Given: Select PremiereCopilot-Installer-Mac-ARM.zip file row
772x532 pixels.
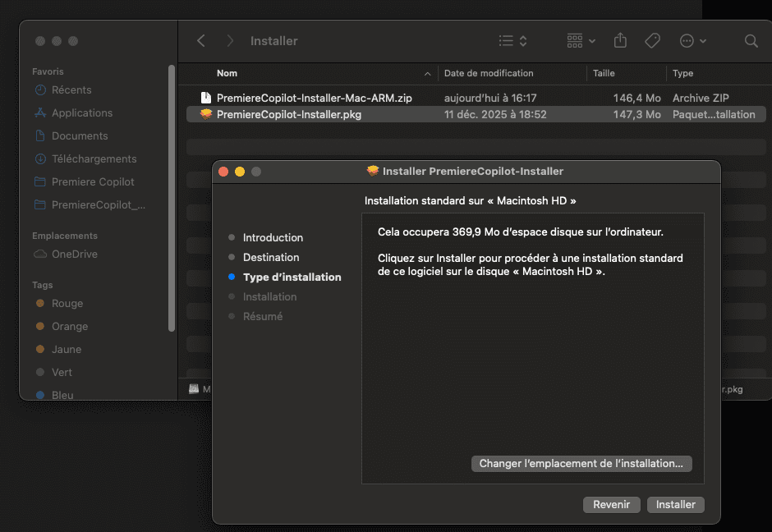Looking at the screenshot, I should [x=476, y=98].
